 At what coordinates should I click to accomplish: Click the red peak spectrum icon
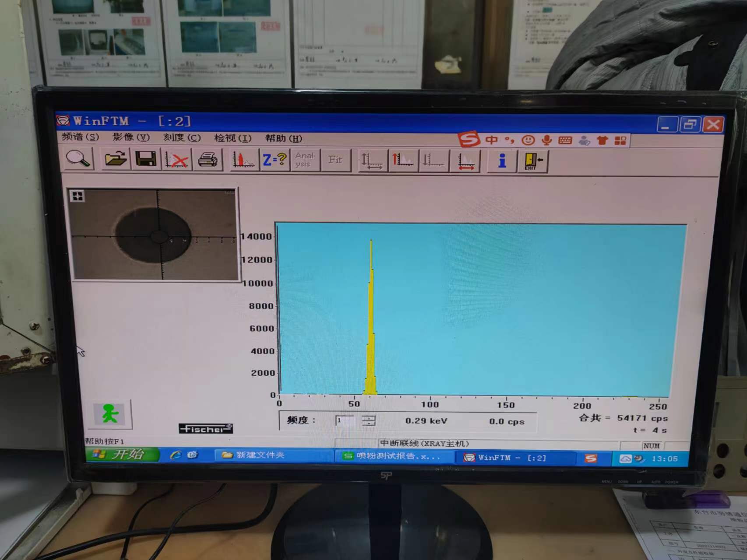[243, 160]
